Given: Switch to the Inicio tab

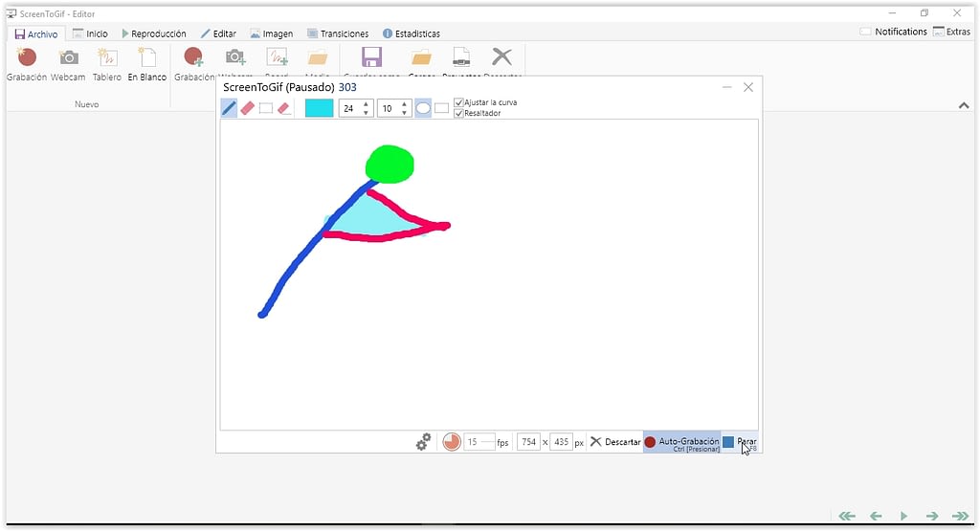Looking at the screenshot, I should 90,33.
